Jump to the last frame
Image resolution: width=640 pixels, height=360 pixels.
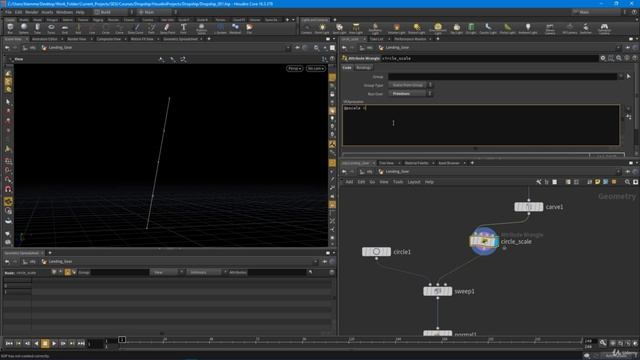tap(81, 344)
